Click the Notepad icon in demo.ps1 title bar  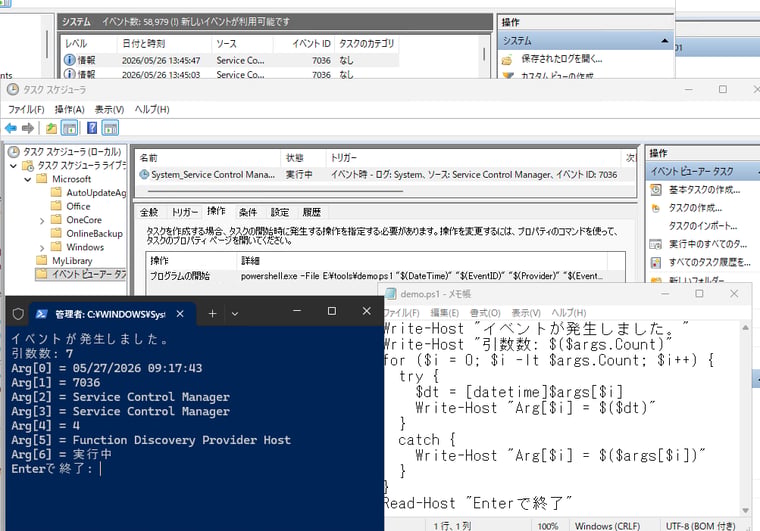(x=390, y=294)
